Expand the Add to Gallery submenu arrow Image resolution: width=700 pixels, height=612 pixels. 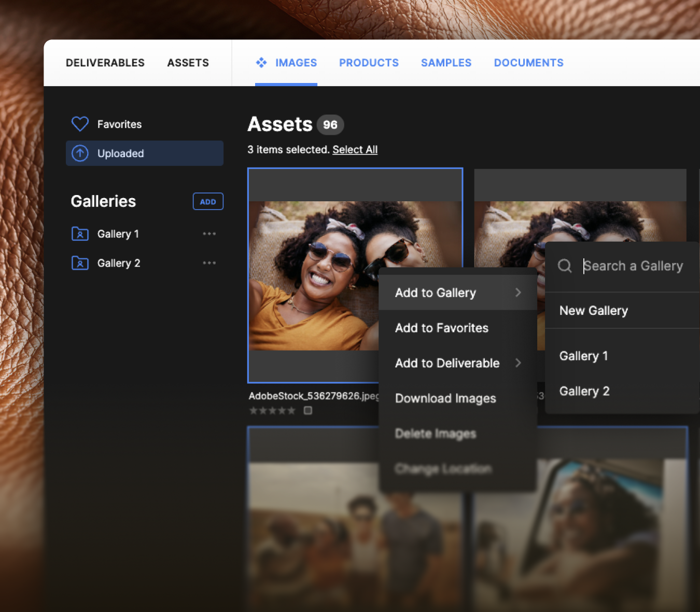coord(518,293)
